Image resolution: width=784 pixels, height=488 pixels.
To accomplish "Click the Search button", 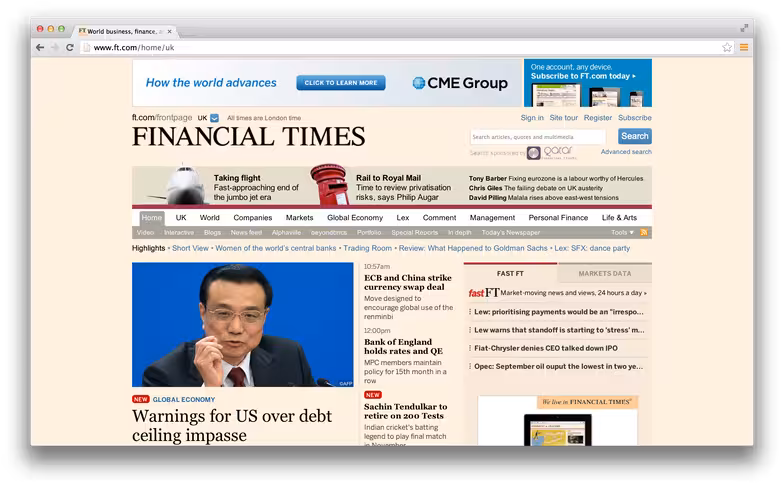I will [x=634, y=136].
